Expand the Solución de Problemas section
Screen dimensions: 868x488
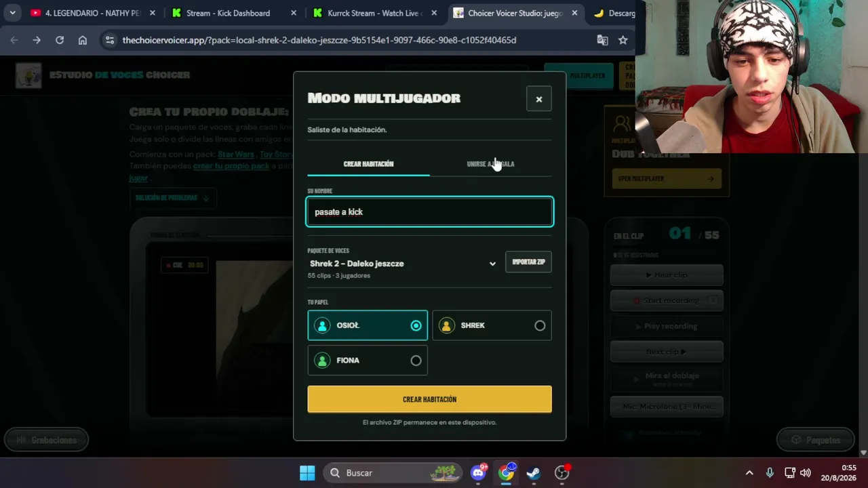[172, 198]
